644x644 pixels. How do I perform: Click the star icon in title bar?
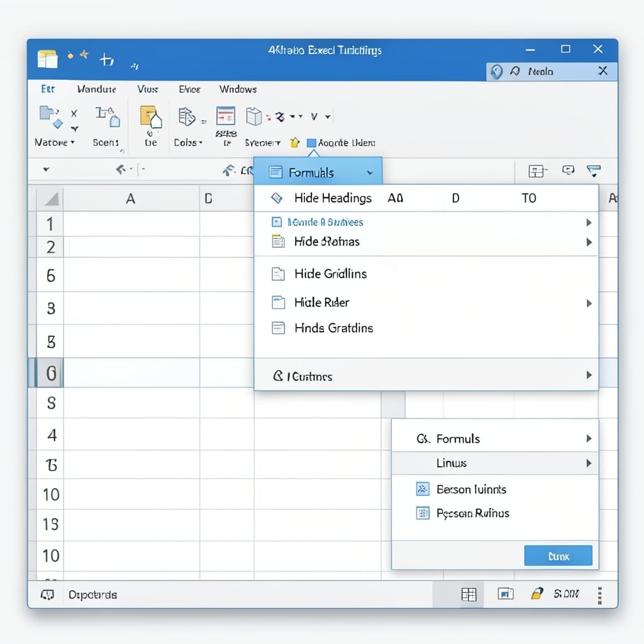(84, 54)
